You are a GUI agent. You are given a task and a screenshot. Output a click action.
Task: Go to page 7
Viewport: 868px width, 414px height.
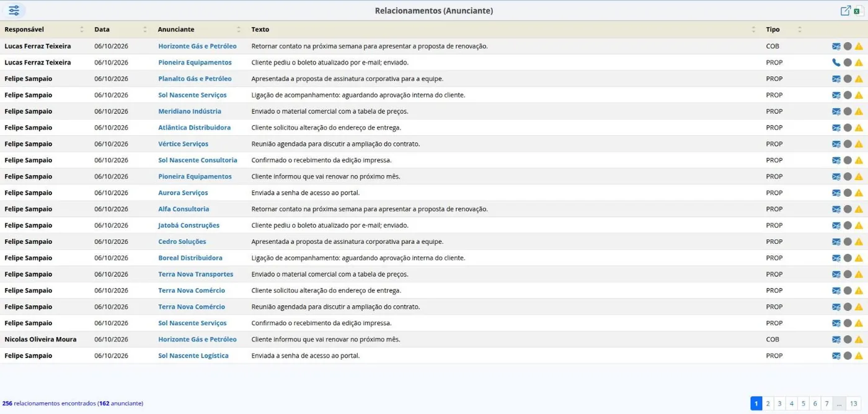(x=827, y=403)
